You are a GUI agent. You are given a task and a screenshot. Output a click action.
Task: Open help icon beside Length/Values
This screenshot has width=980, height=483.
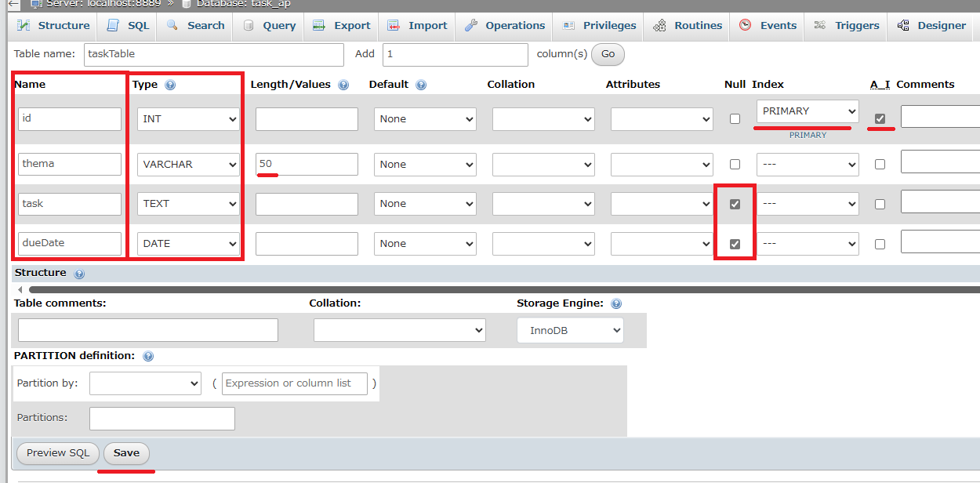click(x=343, y=85)
